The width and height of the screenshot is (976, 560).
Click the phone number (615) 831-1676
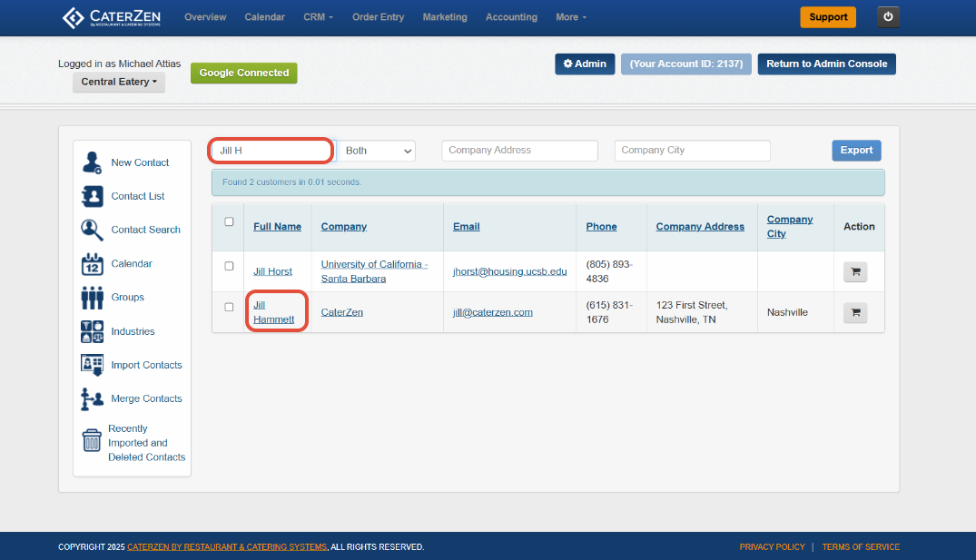609,312
